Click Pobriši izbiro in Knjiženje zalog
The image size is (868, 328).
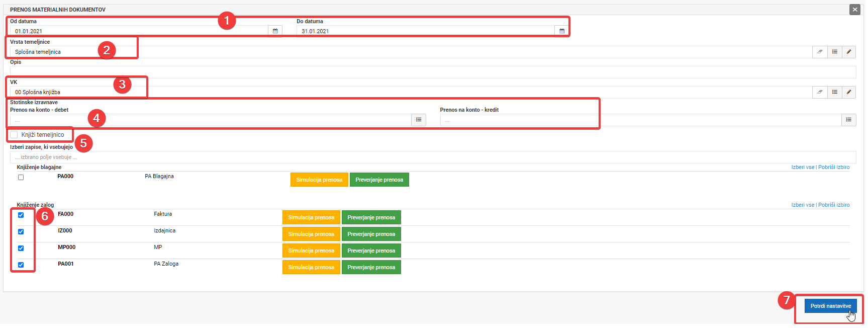pos(834,205)
